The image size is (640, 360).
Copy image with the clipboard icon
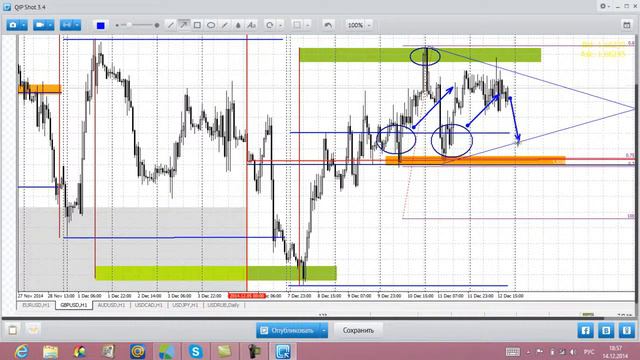point(13,330)
